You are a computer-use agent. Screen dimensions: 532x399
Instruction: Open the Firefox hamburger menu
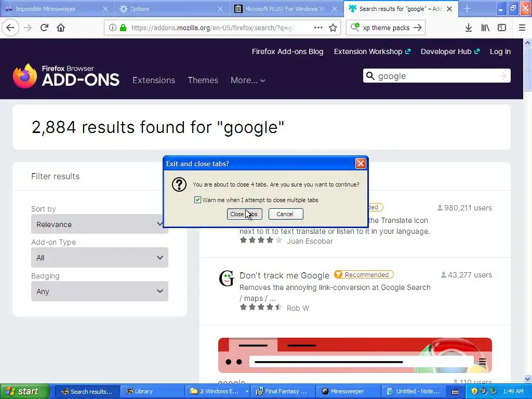point(522,28)
